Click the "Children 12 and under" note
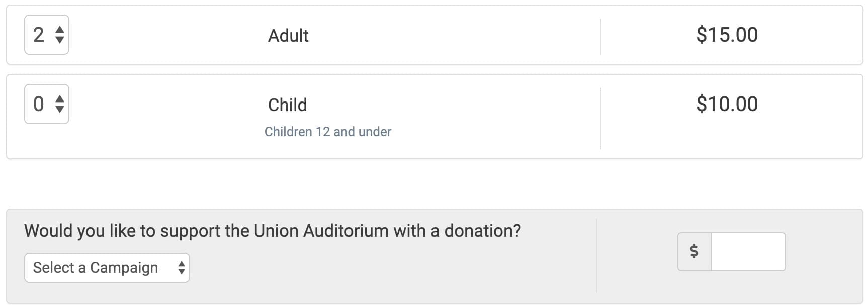 pos(327,132)
